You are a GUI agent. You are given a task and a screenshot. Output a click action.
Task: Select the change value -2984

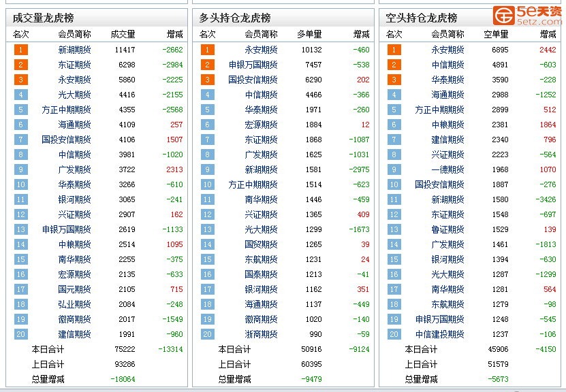(172, 65)
